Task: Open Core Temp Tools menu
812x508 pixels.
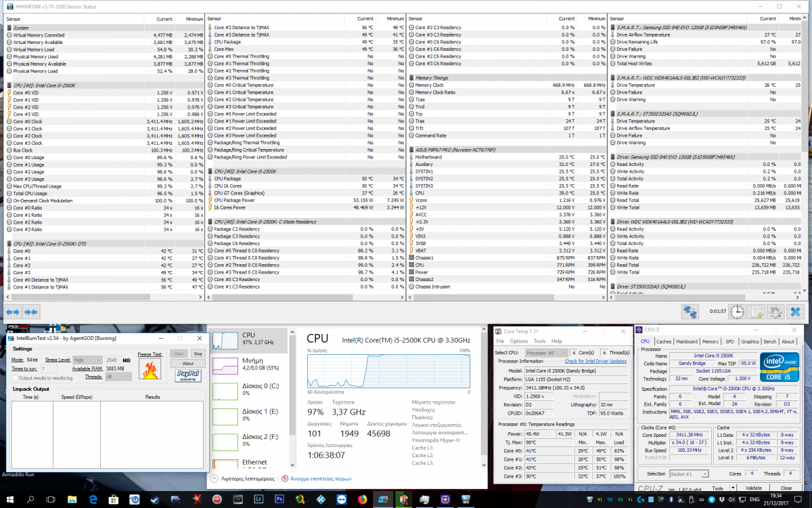Action: [539, 341]
